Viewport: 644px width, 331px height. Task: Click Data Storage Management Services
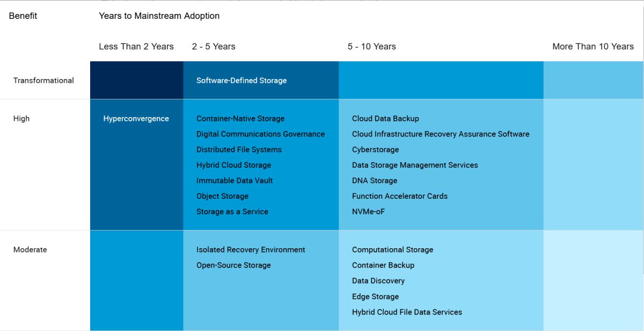point(415,165)
